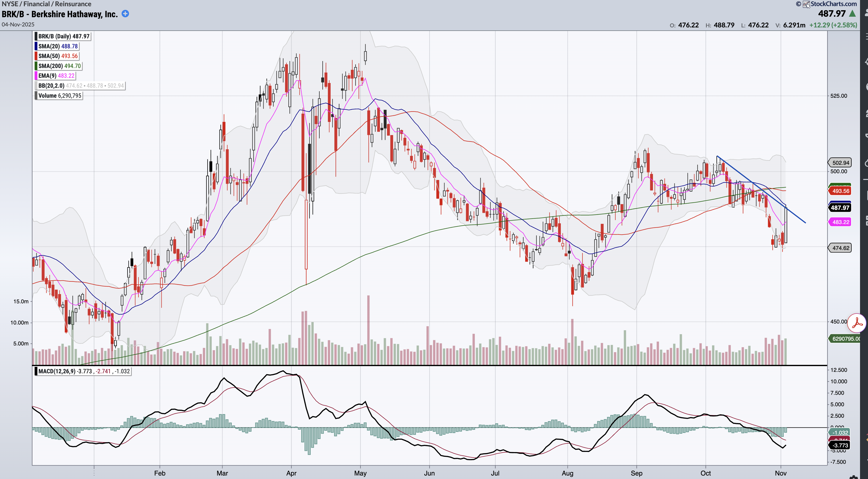
Task: Click the NYSE / Financial / Reinsurance breadcrumb
Action: [x=47, y=4]
